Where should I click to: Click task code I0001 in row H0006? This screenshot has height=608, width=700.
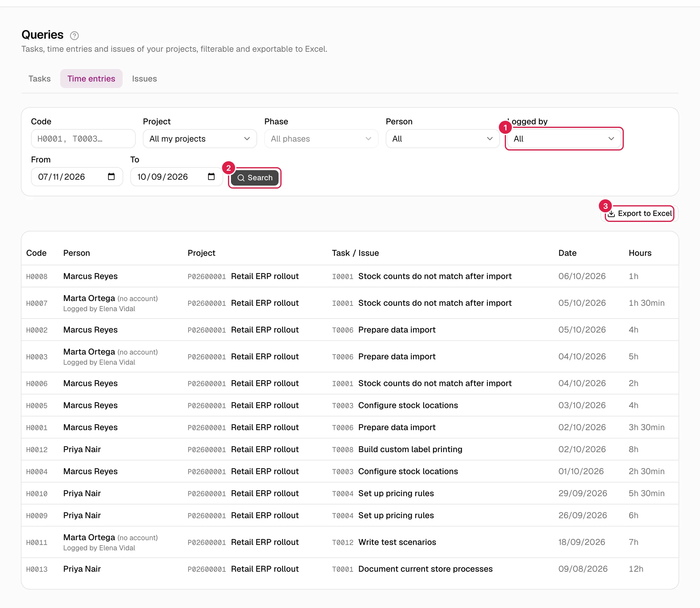coord(343,384)
